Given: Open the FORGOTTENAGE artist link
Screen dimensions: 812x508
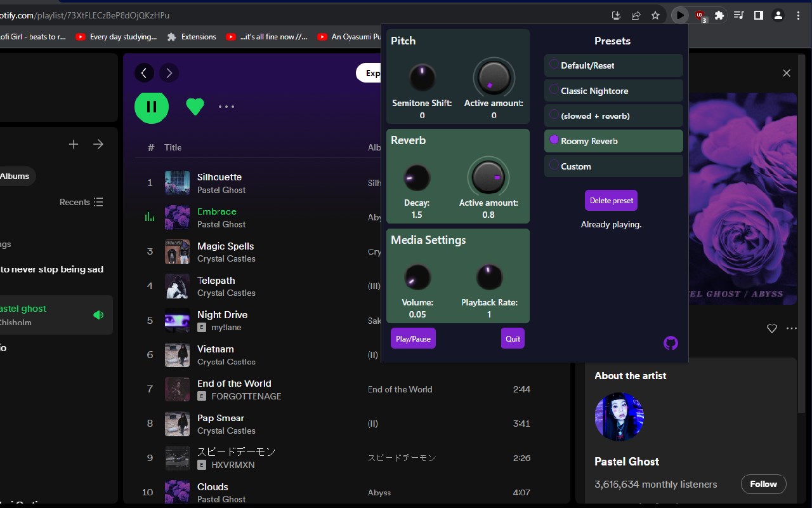Looking at the screenshot, I should 246,396.
